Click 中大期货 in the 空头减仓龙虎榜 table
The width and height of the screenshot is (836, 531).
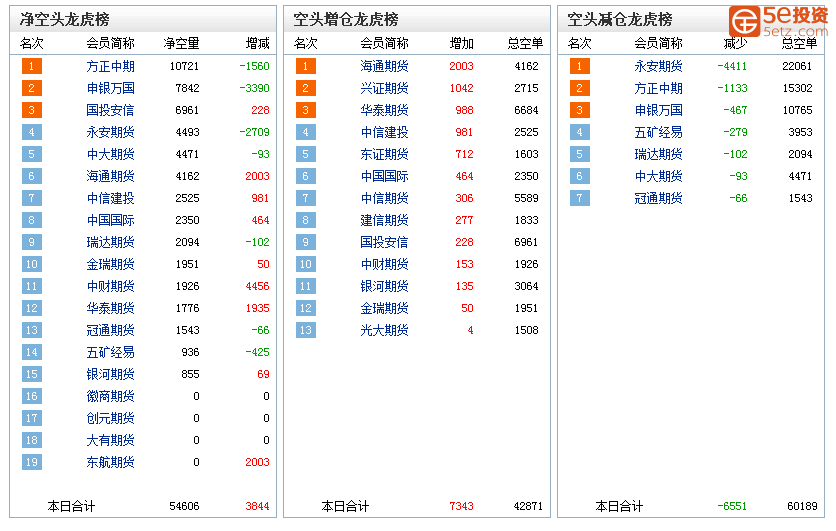pos(658,176)
